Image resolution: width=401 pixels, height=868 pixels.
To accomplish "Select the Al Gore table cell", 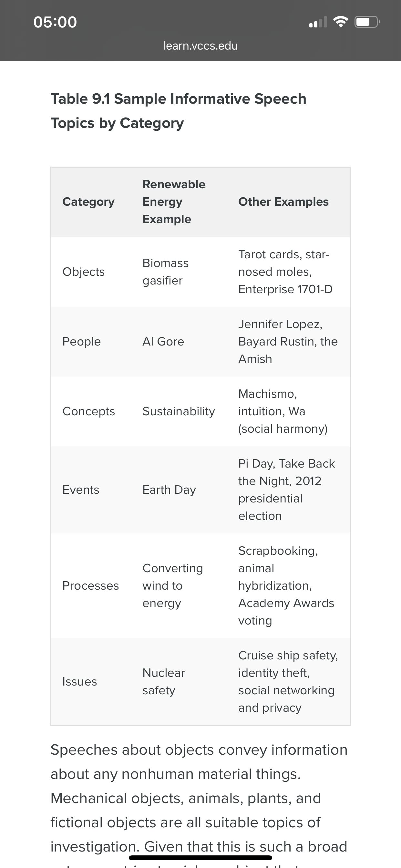I will coord(163,341).
